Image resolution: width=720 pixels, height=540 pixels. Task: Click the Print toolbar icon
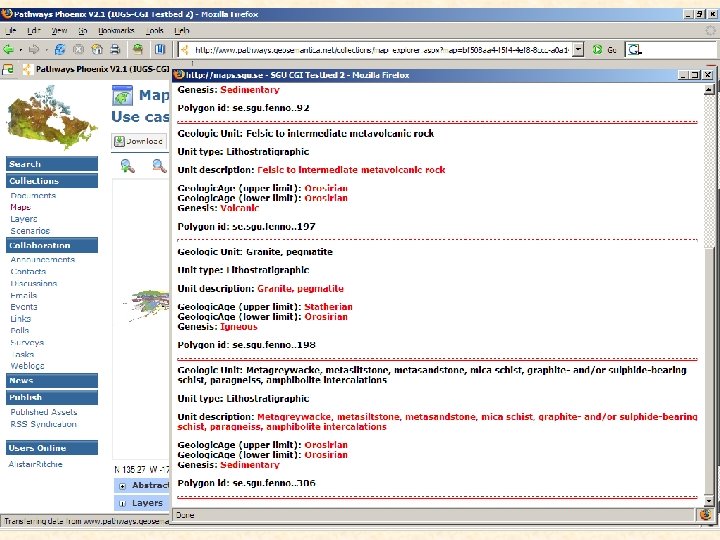click(x=115, y=49)
